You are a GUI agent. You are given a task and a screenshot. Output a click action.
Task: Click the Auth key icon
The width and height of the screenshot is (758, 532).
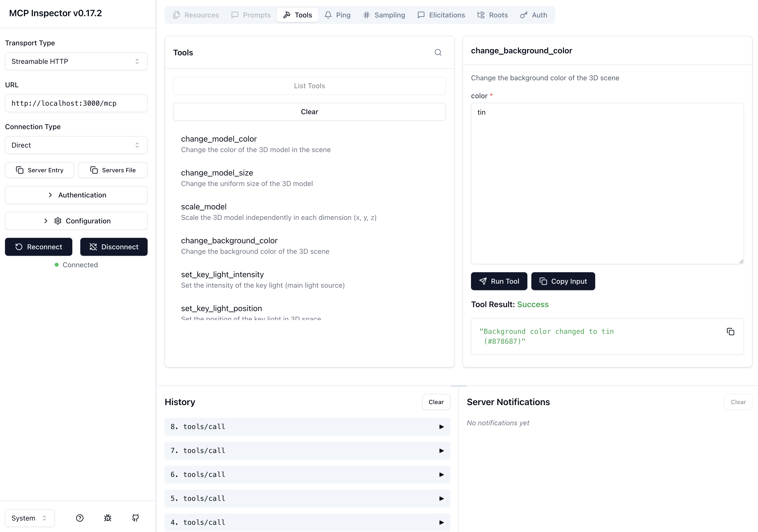(523, 15)
